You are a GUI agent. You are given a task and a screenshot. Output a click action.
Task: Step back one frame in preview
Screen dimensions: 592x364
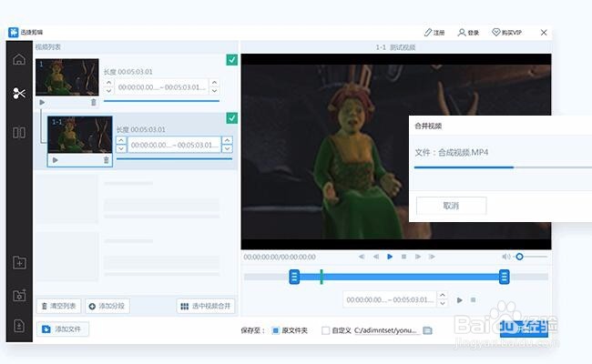[375, 257]
